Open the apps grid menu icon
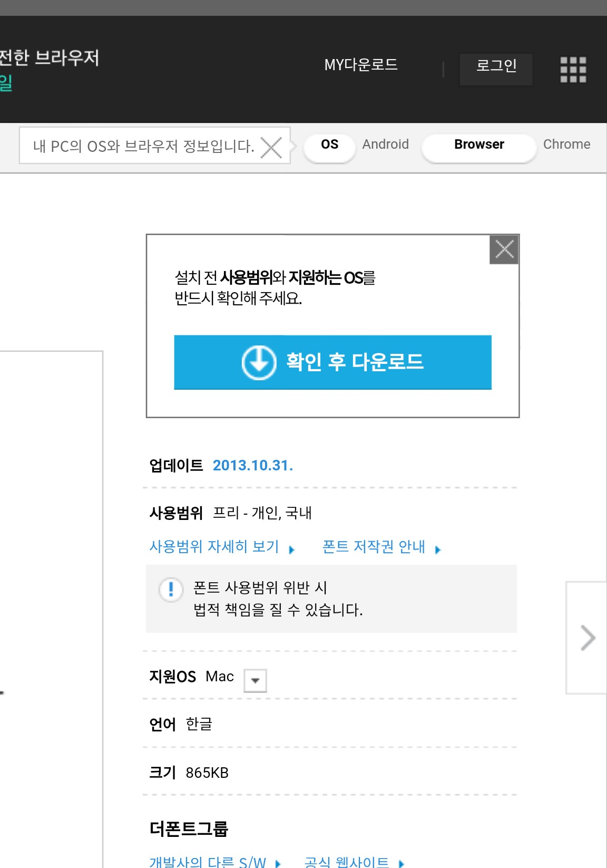Viewport: 607px width, 868px height. pos(573,70)
